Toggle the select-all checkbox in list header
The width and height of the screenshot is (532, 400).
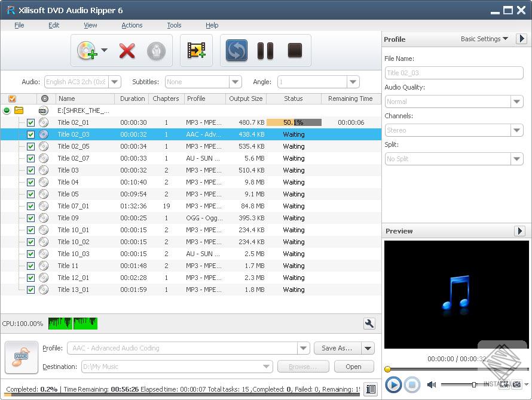click(12, 98)
